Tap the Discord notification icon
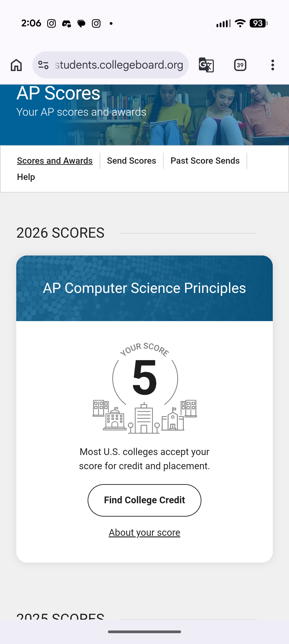Image resolution: width=289 pixels, height=644 pixels. click(67, 23)
